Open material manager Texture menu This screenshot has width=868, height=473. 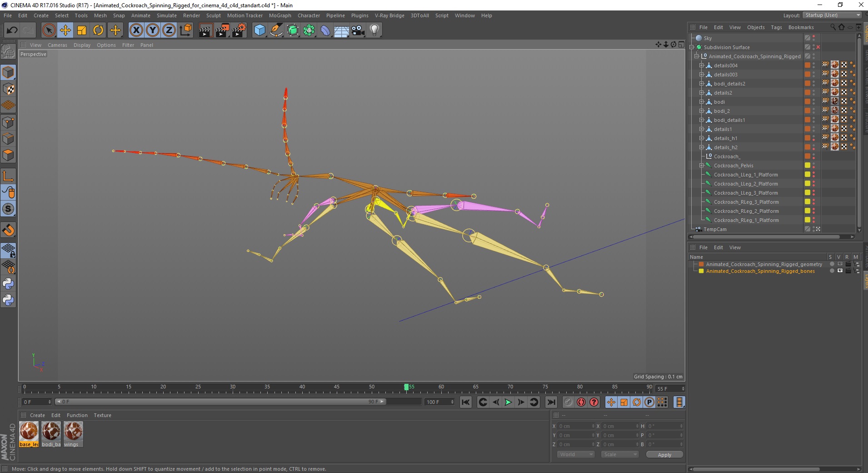point(102,415)
